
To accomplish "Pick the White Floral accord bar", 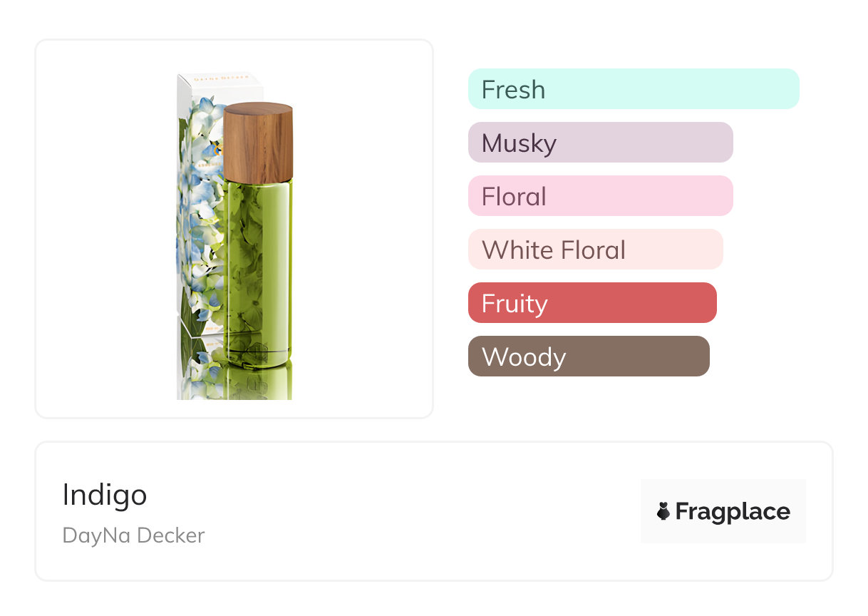I will 595,250.
